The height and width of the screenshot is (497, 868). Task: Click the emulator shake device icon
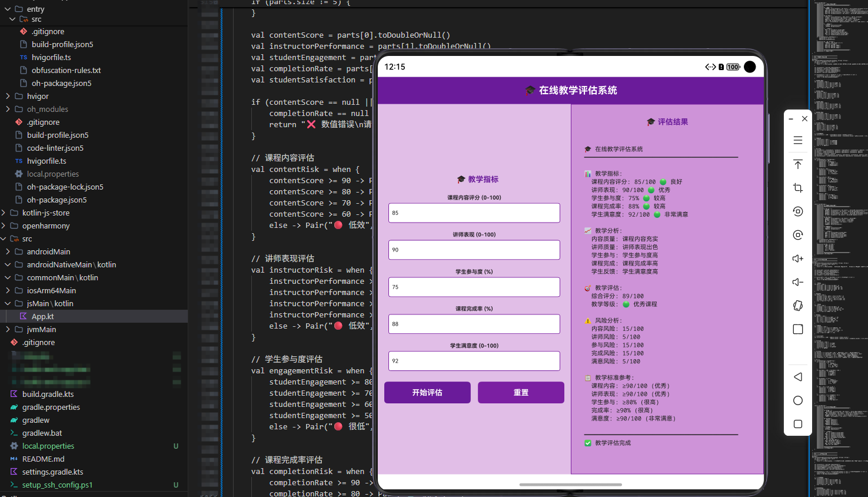coord(798,306)
